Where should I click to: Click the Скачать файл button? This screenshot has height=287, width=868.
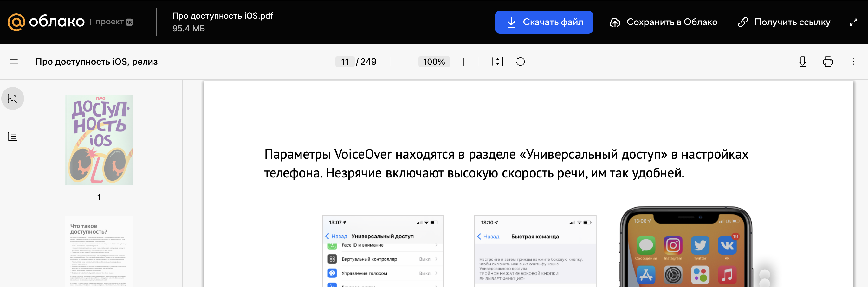pyautogui.click(x=544, y=22)
